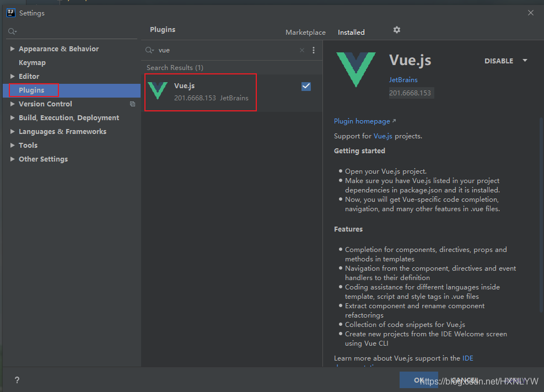The height and width of the screenshot is (392, 544).
Task: Click the settings search magnifier icon
Action: [12, 31]
